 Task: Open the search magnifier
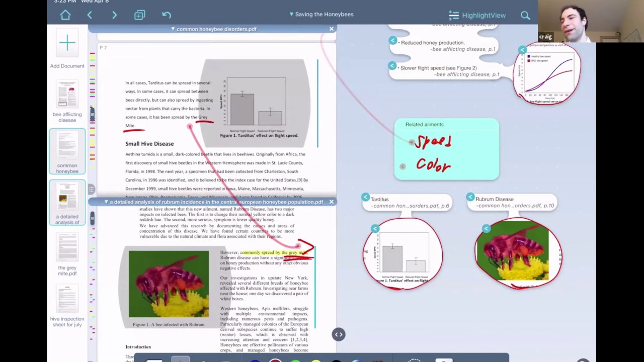pyautogui.click(x=525, y=16)
